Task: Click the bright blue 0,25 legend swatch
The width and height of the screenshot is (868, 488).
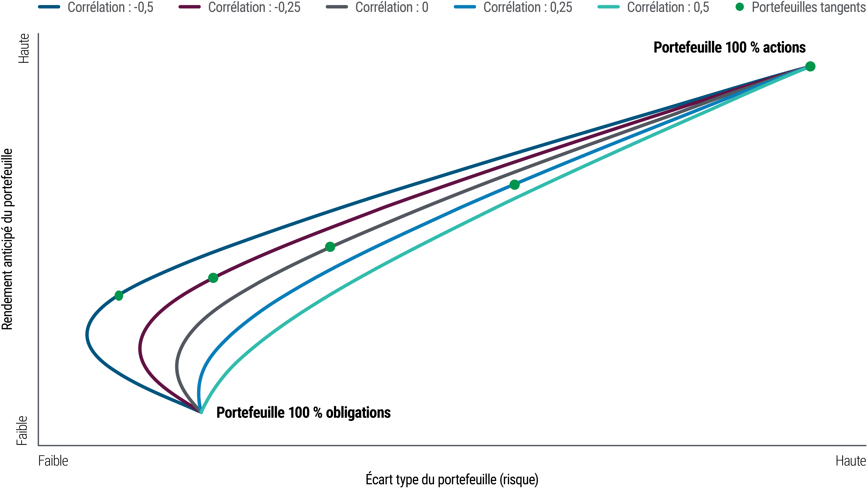Action: (x=465, y=7)
